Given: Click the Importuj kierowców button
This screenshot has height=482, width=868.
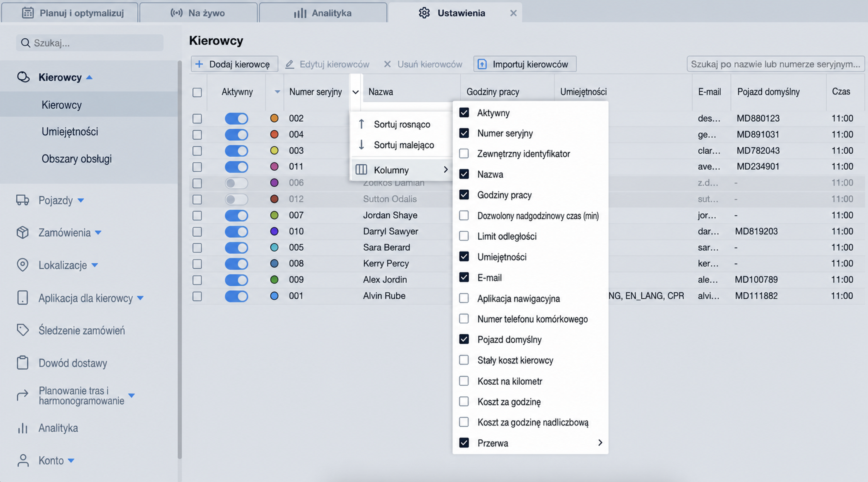Looking at the screenshot, I should (x=525, y=64).
